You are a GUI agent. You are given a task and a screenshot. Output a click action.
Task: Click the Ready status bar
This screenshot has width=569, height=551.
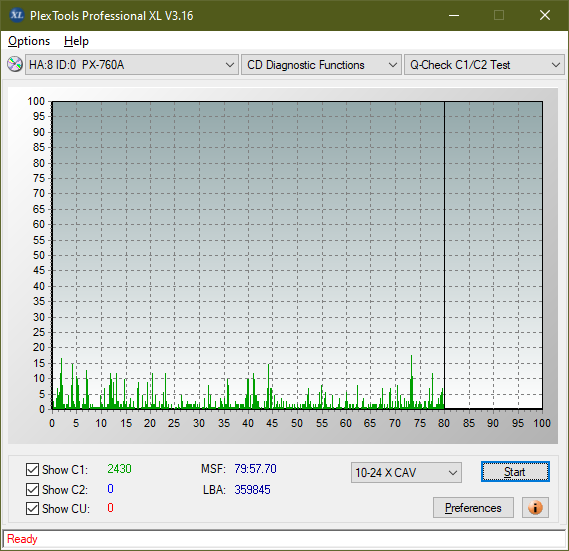pyautogui.click(x=284, y=539)
